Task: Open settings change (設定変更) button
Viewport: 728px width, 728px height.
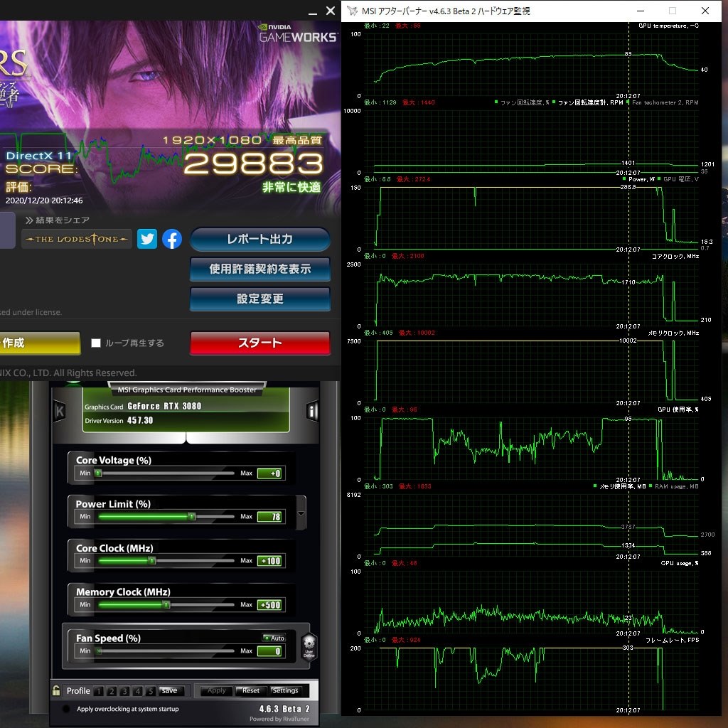Action: [260, 299]
